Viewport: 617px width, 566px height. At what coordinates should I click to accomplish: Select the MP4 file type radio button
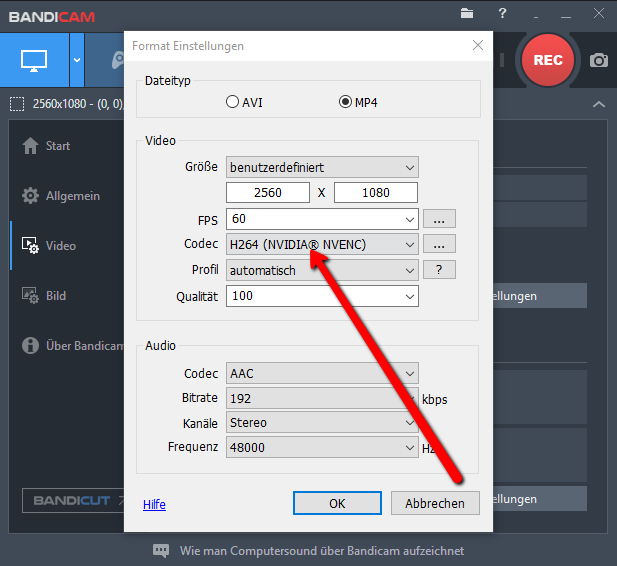[x=346, y=102]
